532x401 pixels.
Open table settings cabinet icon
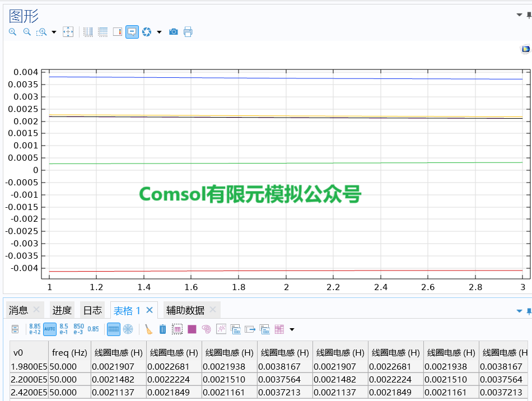click(15, 329)
